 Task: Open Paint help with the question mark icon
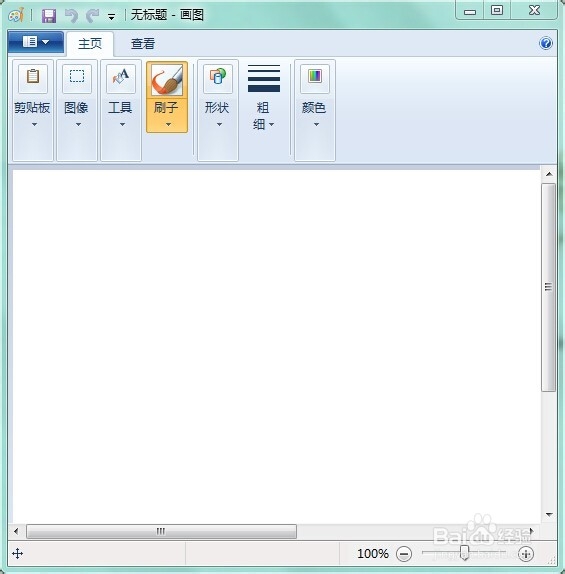click(x=546, y=43)
